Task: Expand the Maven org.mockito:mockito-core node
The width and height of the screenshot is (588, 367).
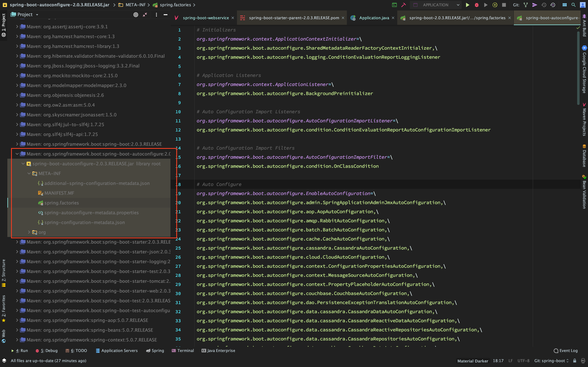Action: (x=17, y=75)
